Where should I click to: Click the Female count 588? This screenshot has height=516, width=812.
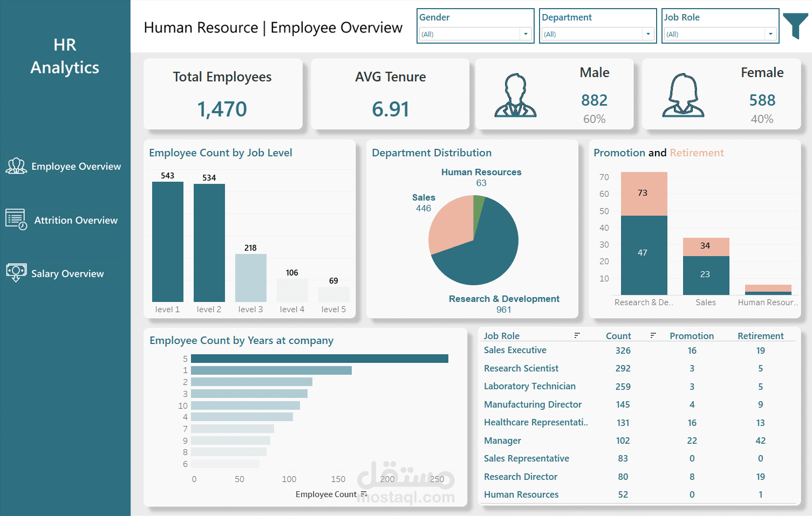762,100
